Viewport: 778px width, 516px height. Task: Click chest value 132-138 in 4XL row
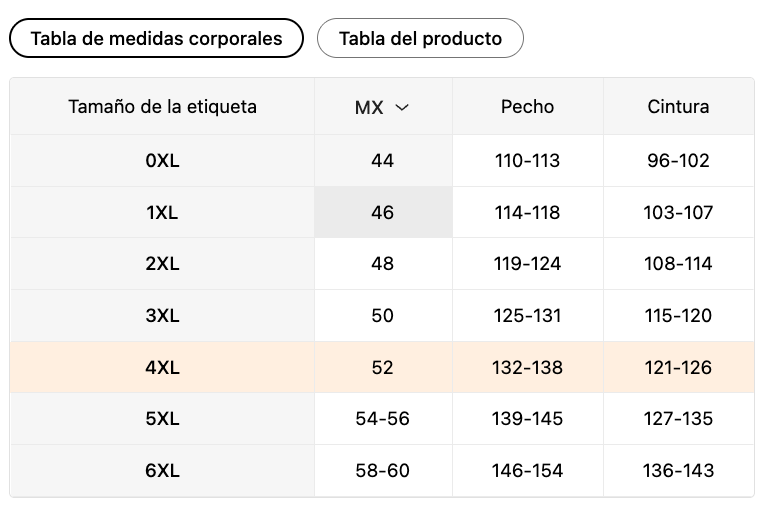[527, 367]
